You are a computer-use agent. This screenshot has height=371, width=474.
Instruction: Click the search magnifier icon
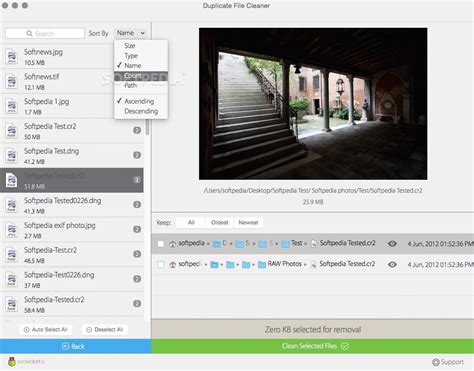pyautogui.click(x=29, y=33)
